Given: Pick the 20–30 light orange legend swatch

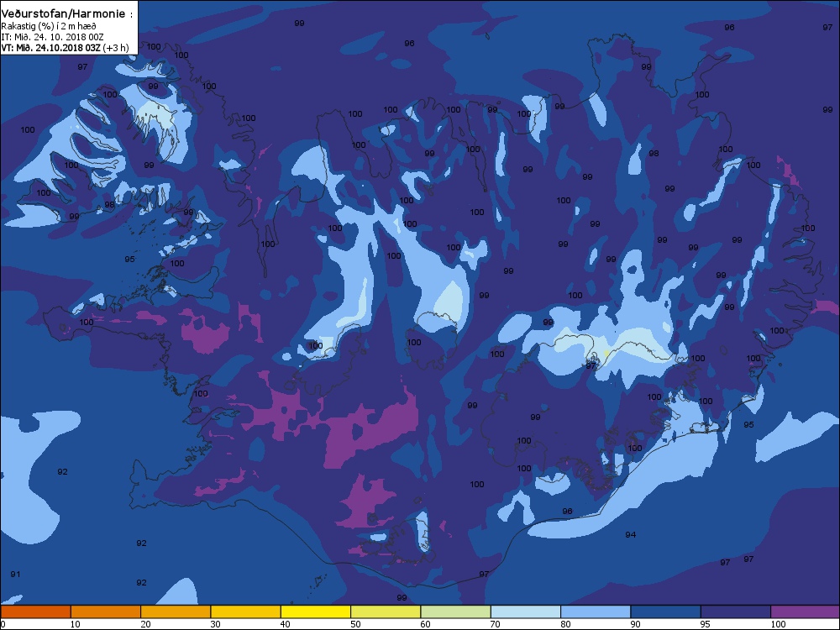Looking at the screenshot, I should (176, 612).
